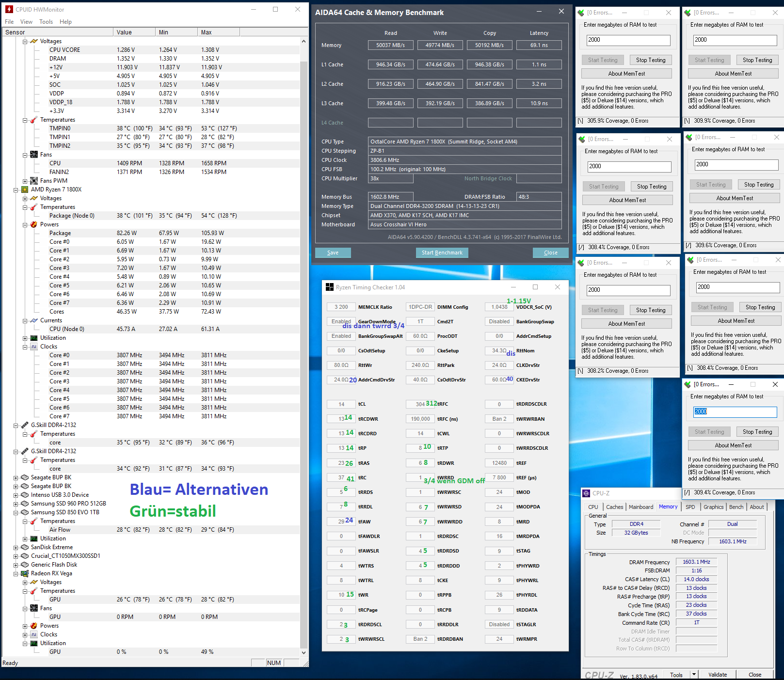
Task: Click the CPU-Z title bar icon
Action: tap(586, 493)
